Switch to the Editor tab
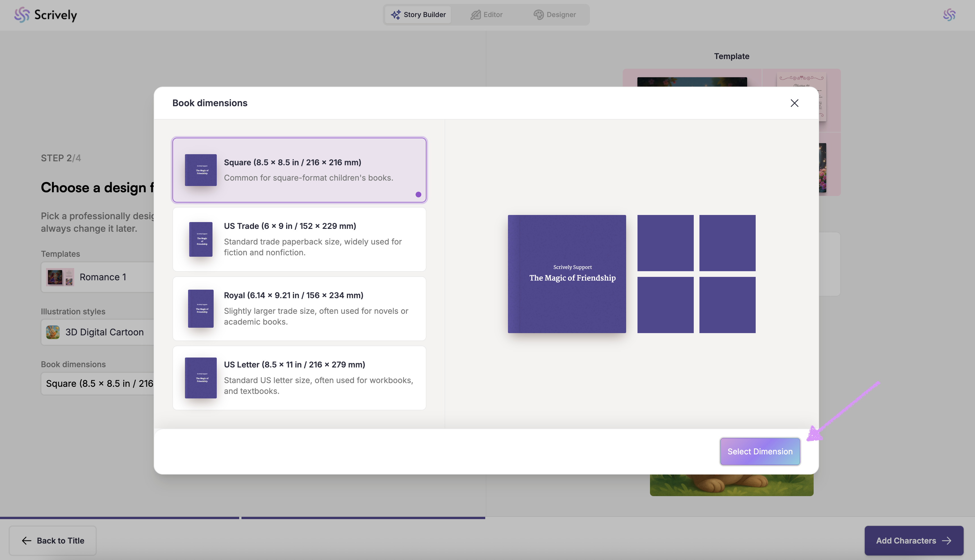Image resolution: width=975 pixels, height=560 pixels. (x=487, y=14)
